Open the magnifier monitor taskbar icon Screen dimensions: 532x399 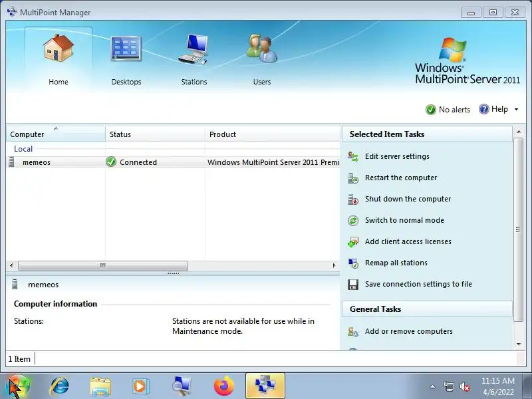(181, 386)
